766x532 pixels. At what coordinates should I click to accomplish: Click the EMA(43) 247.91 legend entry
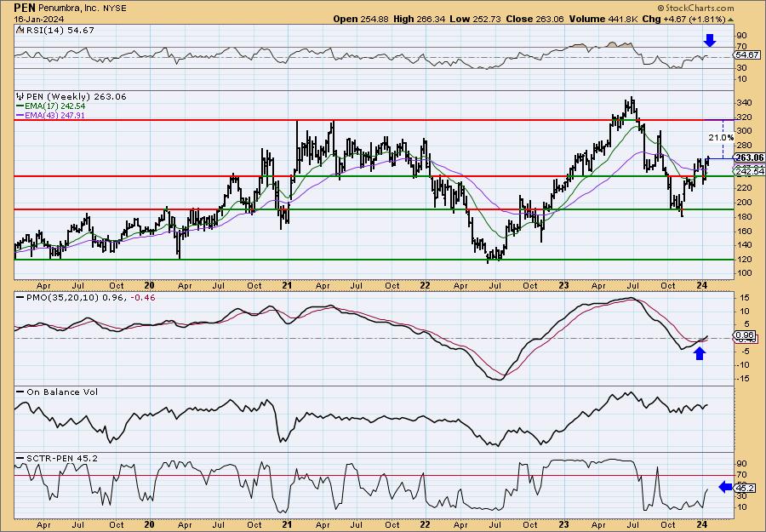(x=54, y=115)
